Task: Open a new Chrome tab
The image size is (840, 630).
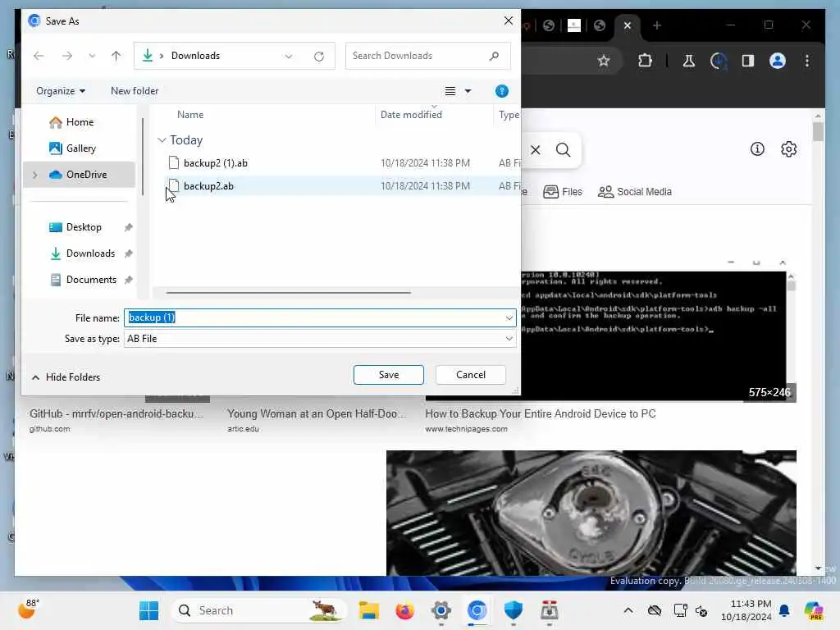Action: pos(657,25)
